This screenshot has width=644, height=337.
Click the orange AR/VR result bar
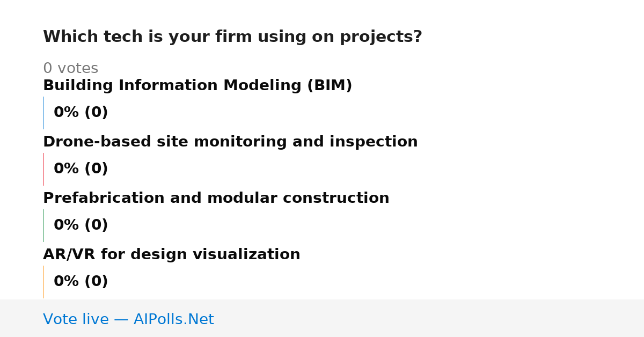pyautogui.click(x=43, y=282)
